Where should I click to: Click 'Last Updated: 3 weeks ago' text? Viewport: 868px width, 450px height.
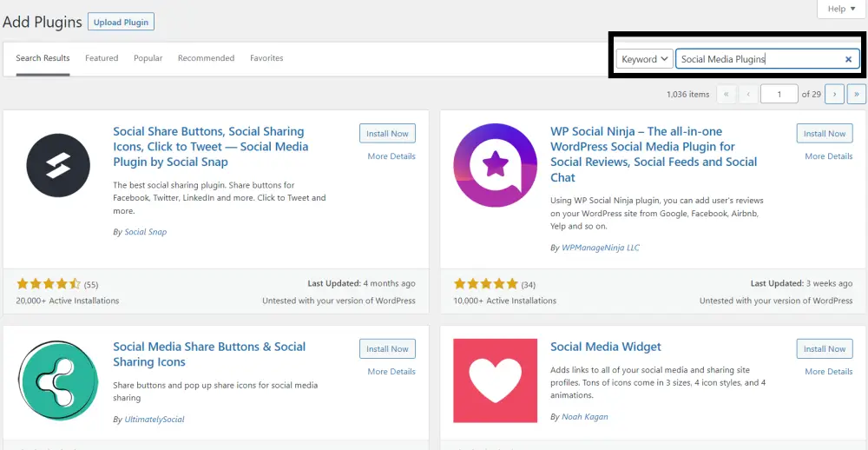click(x=801, y=283)
